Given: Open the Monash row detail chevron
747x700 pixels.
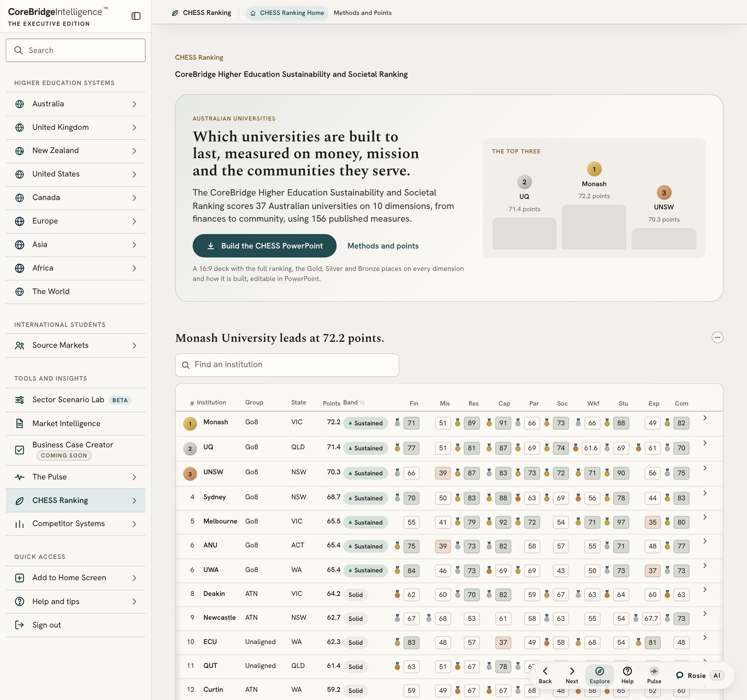Looking at the screenshot, I should pyautogui.click(x=705, y=418).
